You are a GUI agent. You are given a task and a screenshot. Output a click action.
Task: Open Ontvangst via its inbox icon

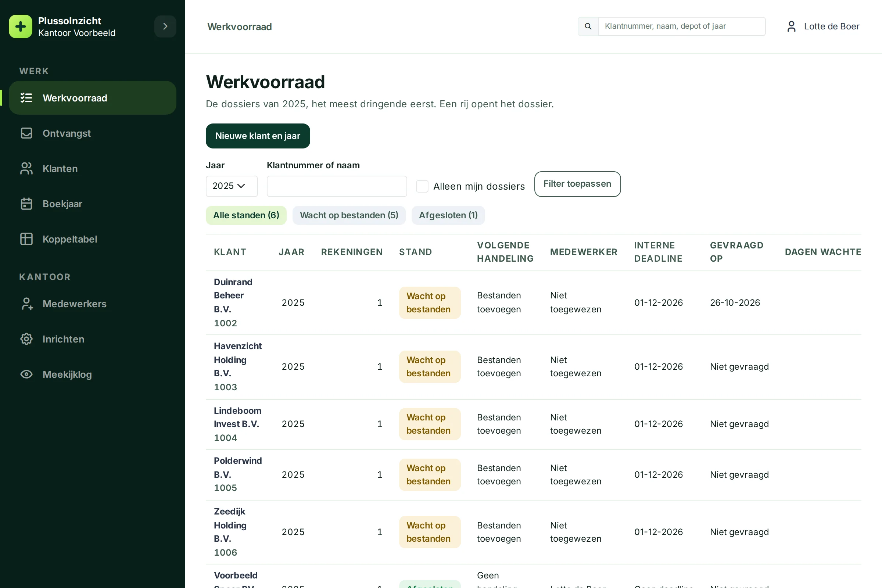(x=26, y=133)
